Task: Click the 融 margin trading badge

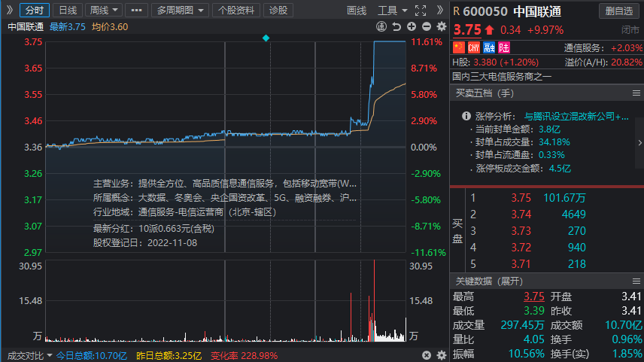Action: 489,47
